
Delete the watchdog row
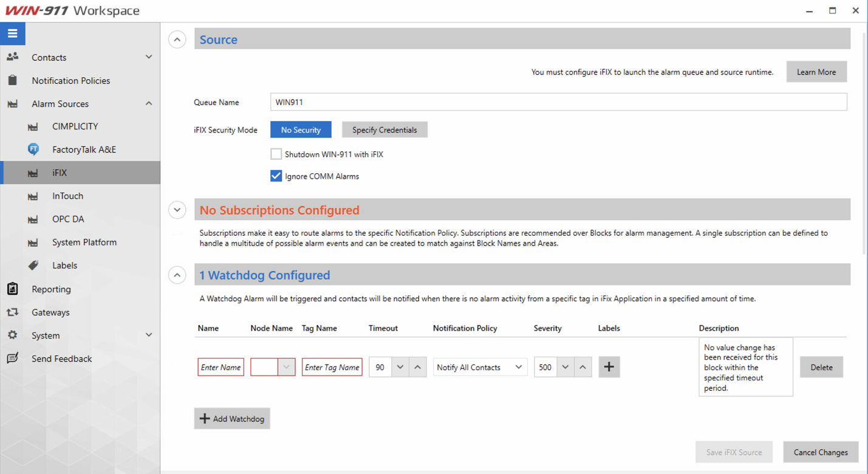[821, 367]
